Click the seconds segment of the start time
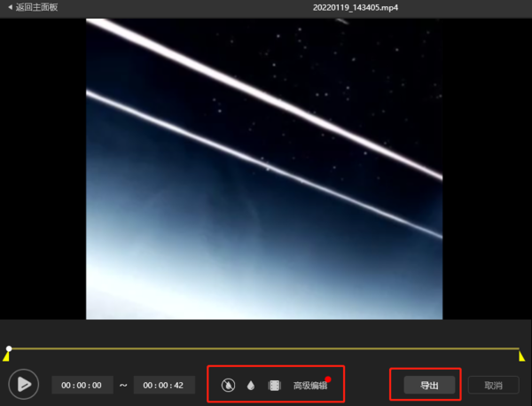Screen dimensions: 532x406 [x=96, y=386]
